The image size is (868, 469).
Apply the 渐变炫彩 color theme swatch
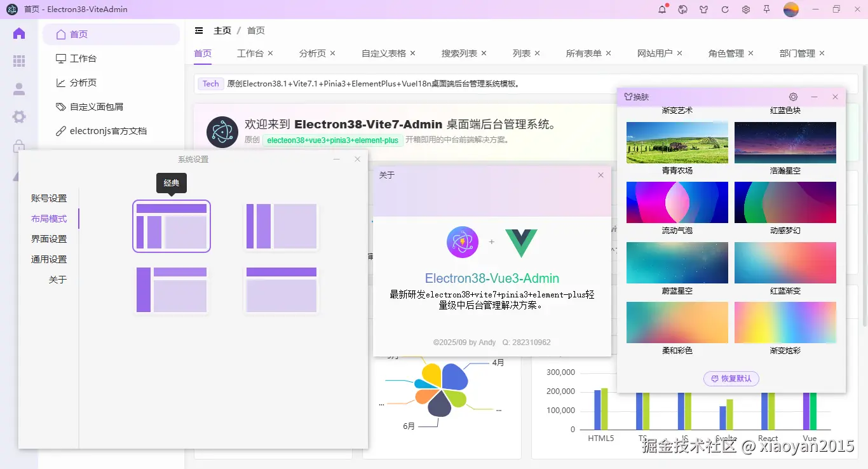[785, 322]
